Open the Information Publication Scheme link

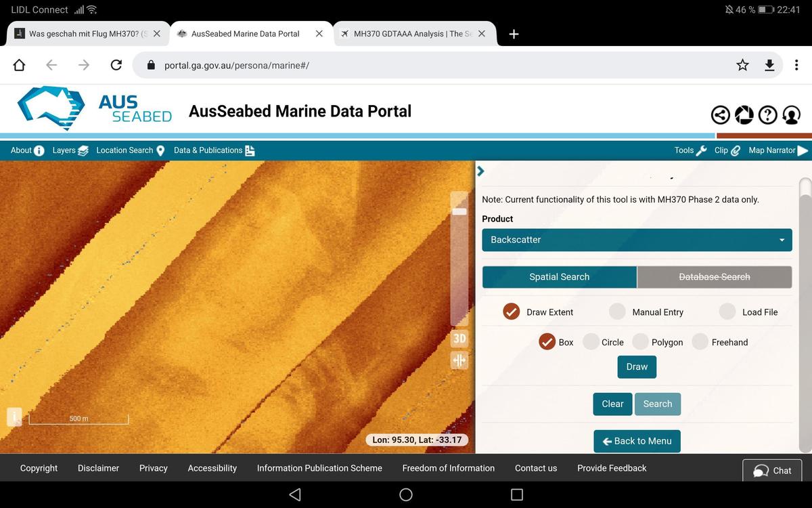(x=319, y=468)
